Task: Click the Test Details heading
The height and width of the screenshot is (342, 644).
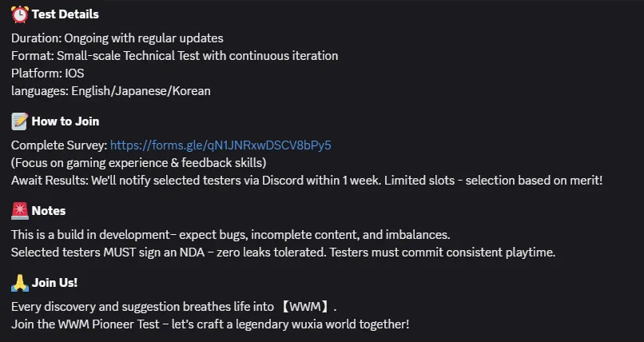Action: [x=66, y=15]
